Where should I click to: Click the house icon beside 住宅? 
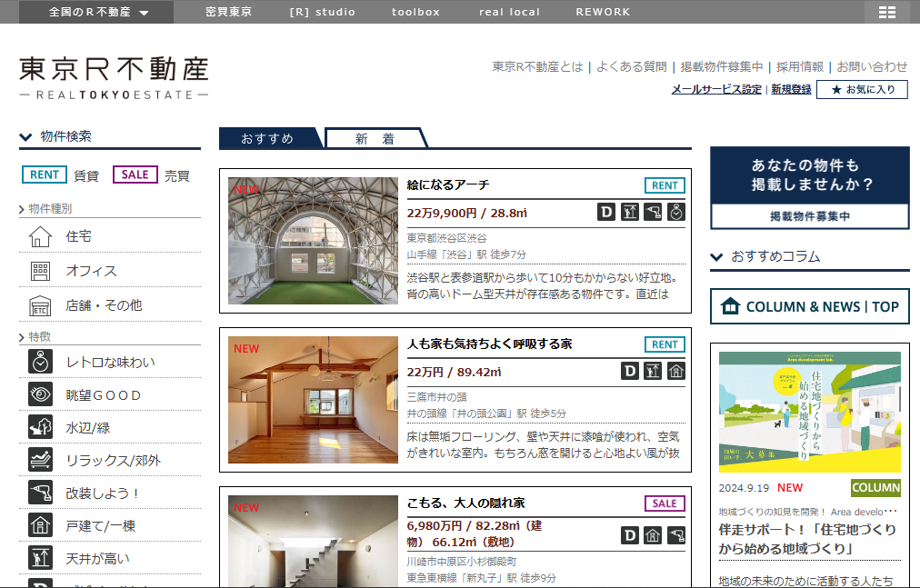40,237
